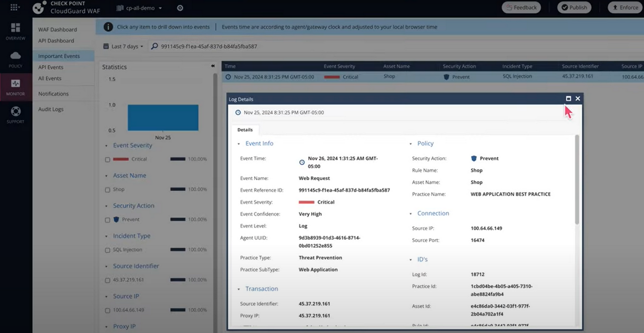The height and width of the screenshot is (333, 644).
Task: Check the Shop asset name checkbox
Action: point(108,189)
